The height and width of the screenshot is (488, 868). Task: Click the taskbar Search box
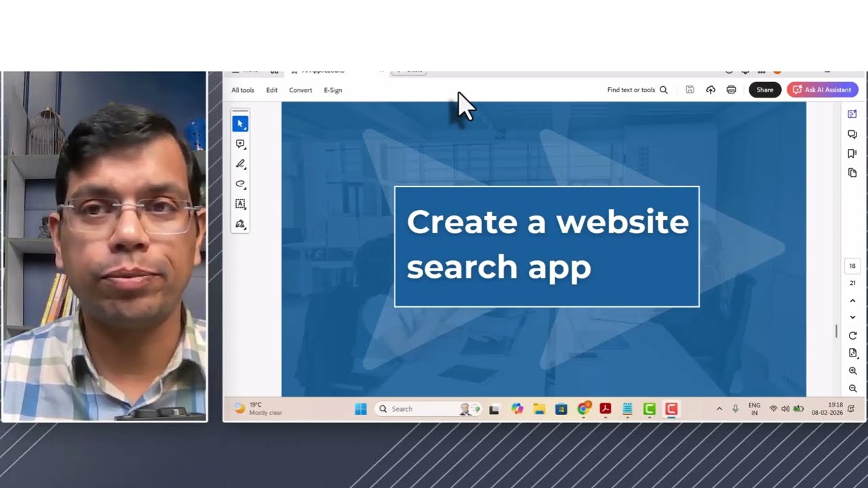(428, 409)
